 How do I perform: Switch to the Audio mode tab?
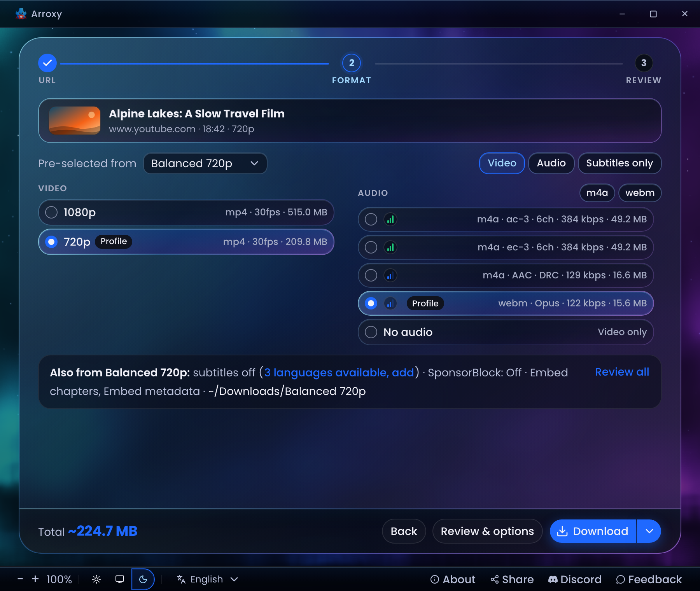pyautogui.click(x=551, y=163)
